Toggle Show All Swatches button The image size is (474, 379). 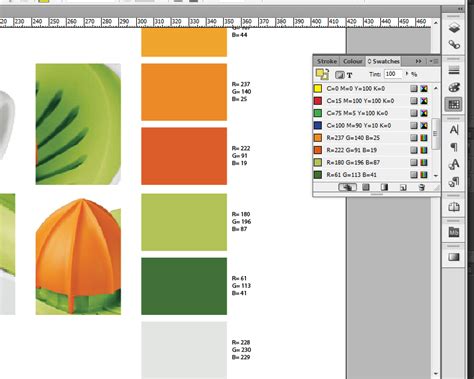click(x=347, y=187)
